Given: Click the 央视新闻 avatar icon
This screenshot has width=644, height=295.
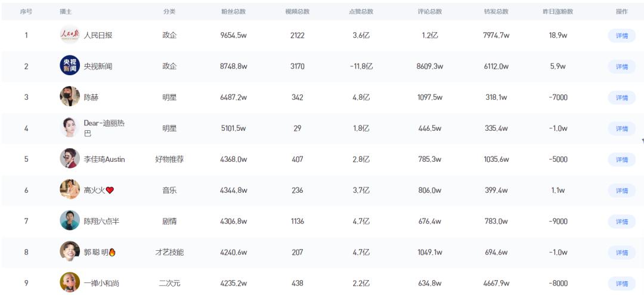Looking at the screenshot, I should click(70, 66).
